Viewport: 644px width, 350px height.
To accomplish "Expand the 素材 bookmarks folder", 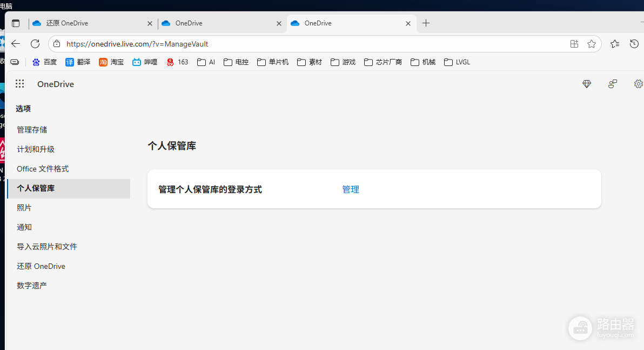I will 310,62.
